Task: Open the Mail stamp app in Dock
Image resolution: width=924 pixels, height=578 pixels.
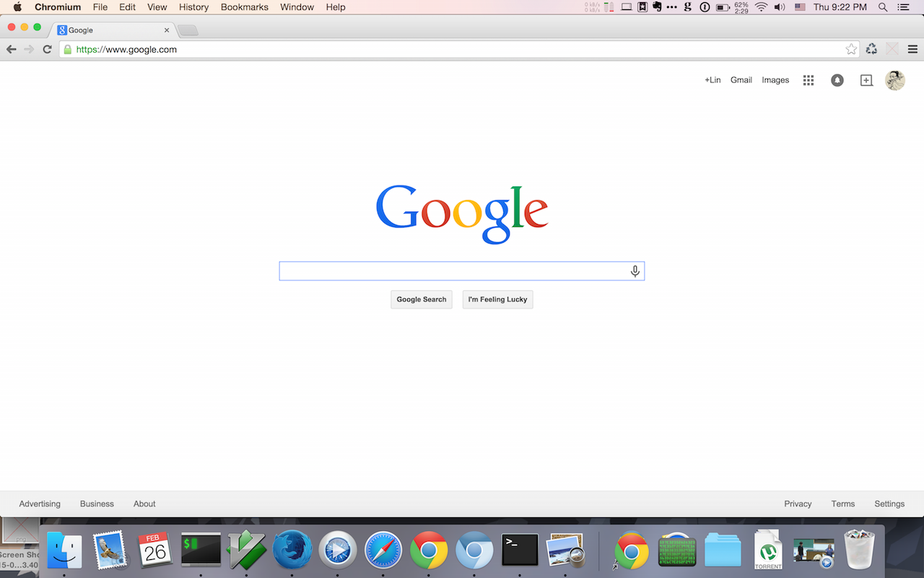Action: [110, 551]
